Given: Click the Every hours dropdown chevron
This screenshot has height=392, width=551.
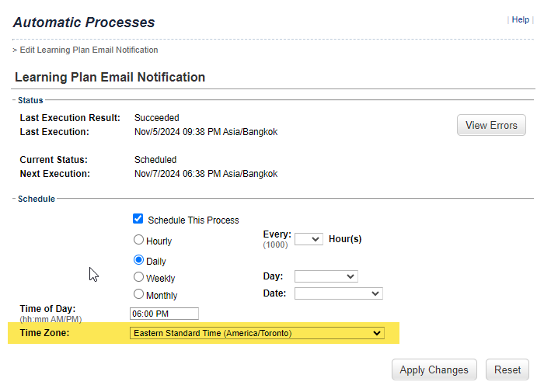Looking at the screenshot, I should tap(316, 239).
